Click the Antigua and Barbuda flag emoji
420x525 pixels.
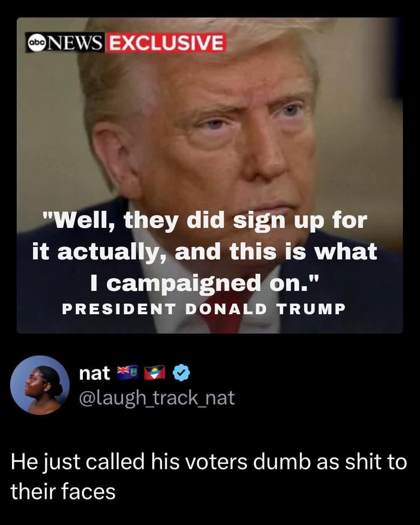click(x=154, y=373)
